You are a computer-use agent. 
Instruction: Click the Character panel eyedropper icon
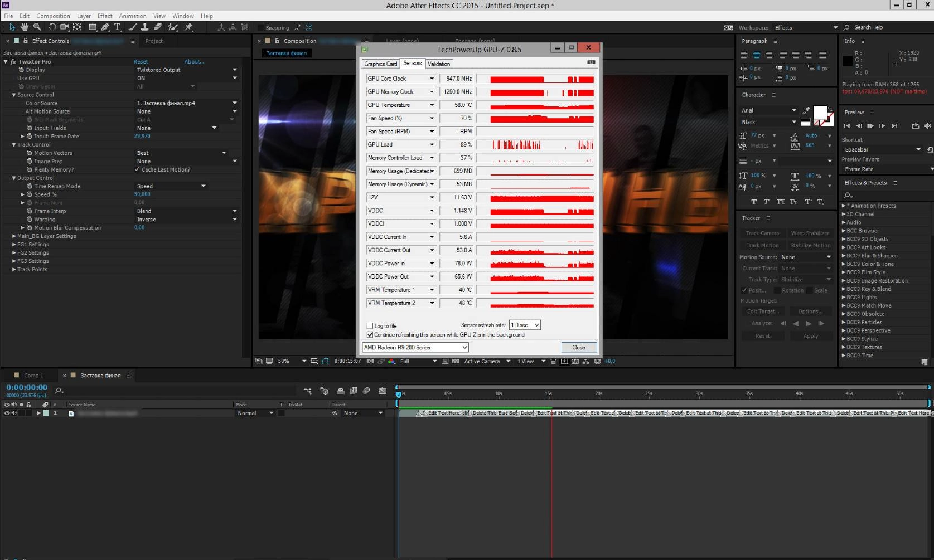(806, 110)
